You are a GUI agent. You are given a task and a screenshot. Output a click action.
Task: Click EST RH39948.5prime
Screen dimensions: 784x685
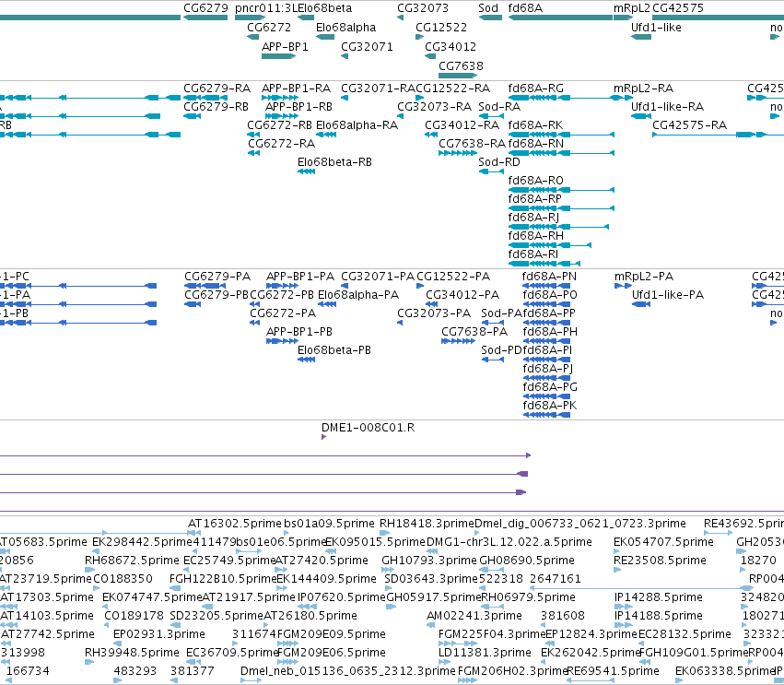point(132,653)
